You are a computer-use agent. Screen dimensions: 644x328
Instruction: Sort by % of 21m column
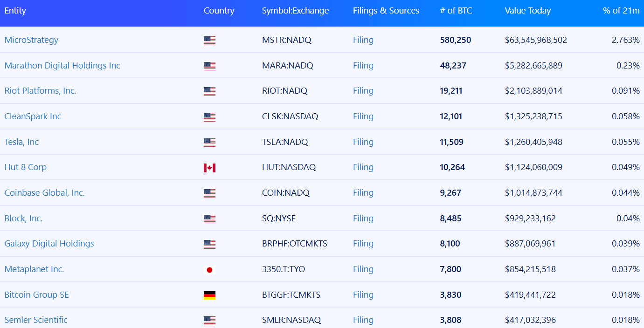click(621, 10)
